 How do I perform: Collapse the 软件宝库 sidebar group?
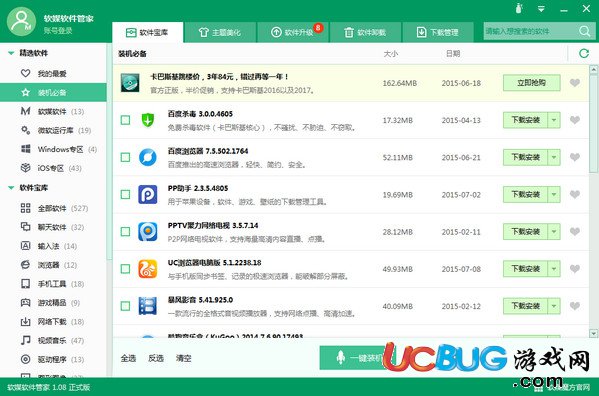click(x=11, y=187)
